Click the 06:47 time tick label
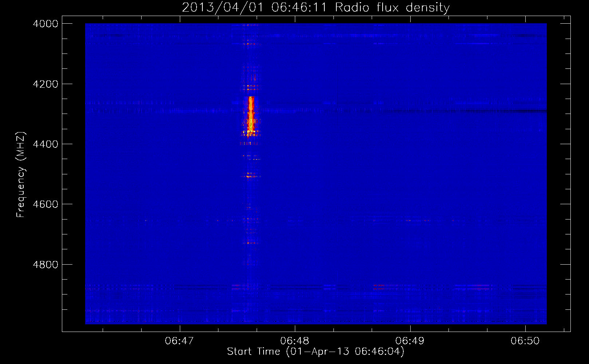The image size is (589, 364). 179,341
